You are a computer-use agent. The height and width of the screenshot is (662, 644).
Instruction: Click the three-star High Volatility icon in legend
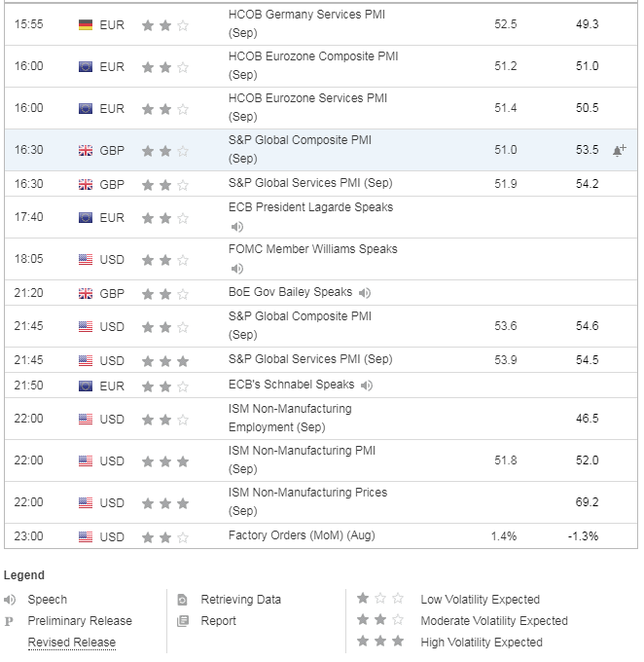(380, 641)
